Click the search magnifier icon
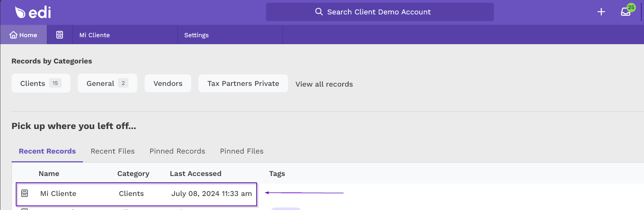The width and height of the screenshot is (644, 210). tap(319, 12)
